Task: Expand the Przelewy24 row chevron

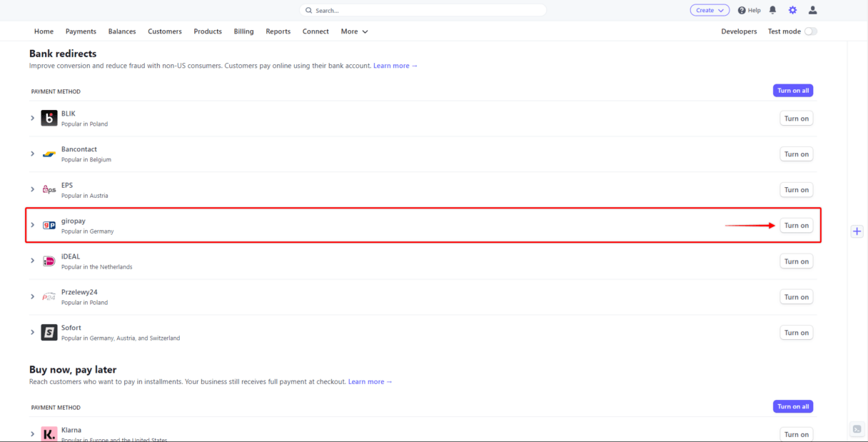Action: point(32,296)
